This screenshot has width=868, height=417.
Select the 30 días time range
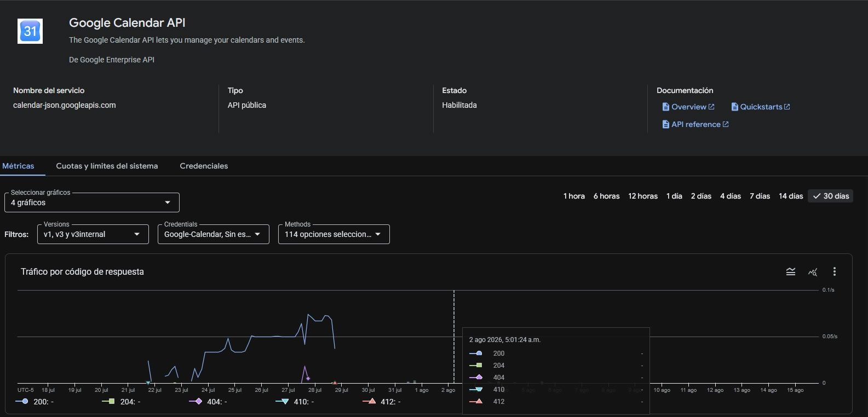[x=831, y=196]
